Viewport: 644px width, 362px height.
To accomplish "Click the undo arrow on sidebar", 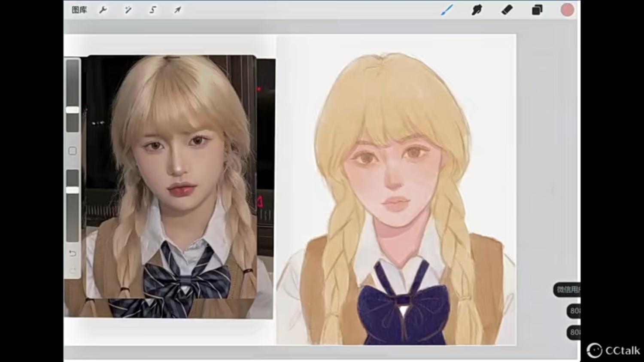I will (73, 253).
